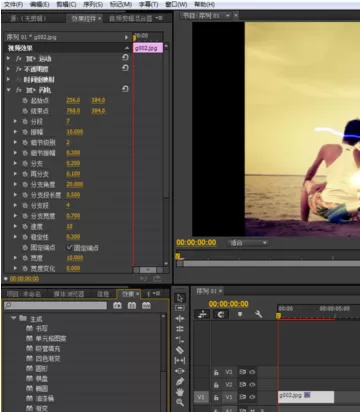Toggle V3 track eye visibility
The image size is (360, 412).
click(x=253, y=372)
